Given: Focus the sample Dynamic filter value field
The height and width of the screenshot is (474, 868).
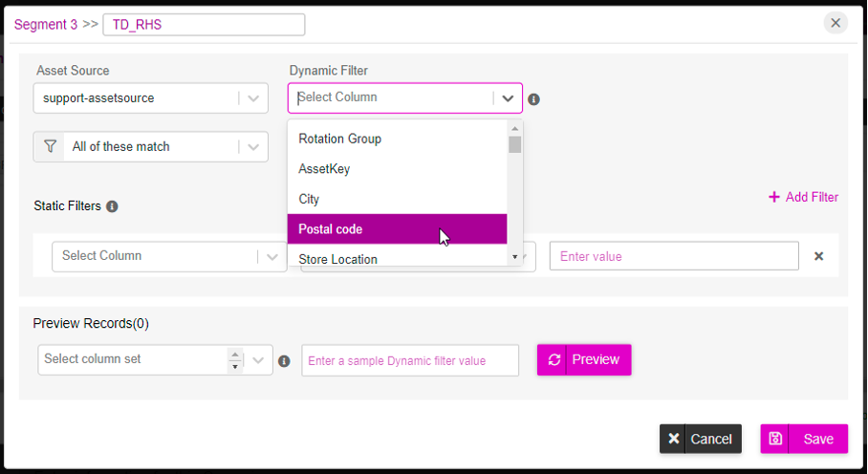Looking at the screenshot, I should (410, 360).
